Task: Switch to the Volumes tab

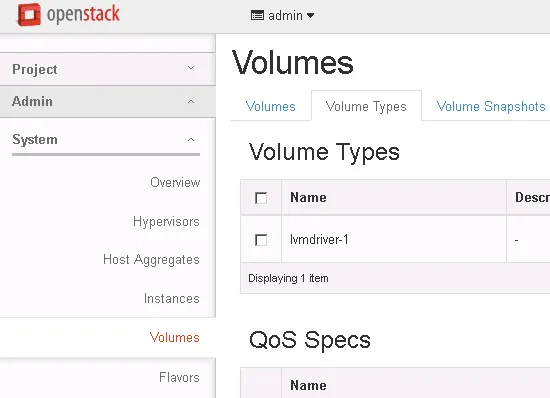Action: [270, 106]
